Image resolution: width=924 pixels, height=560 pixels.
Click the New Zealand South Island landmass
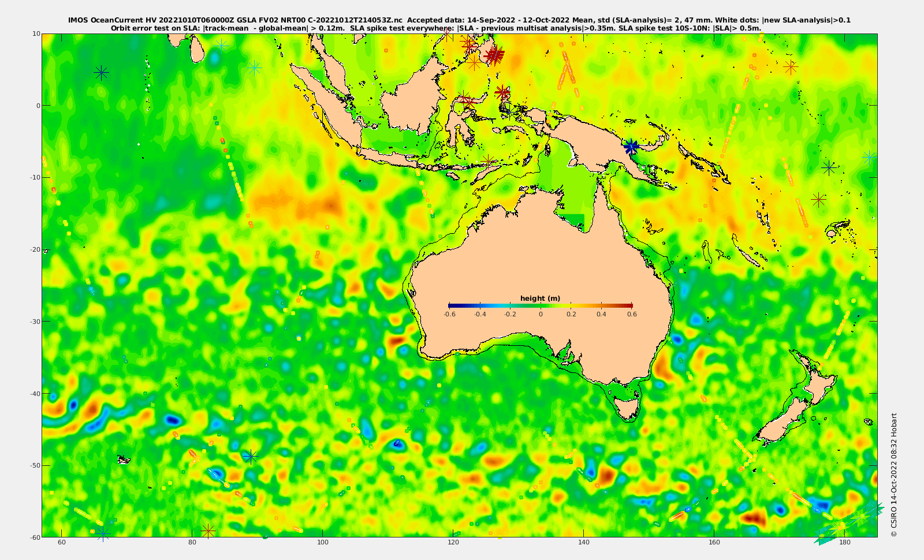point(783,421)
